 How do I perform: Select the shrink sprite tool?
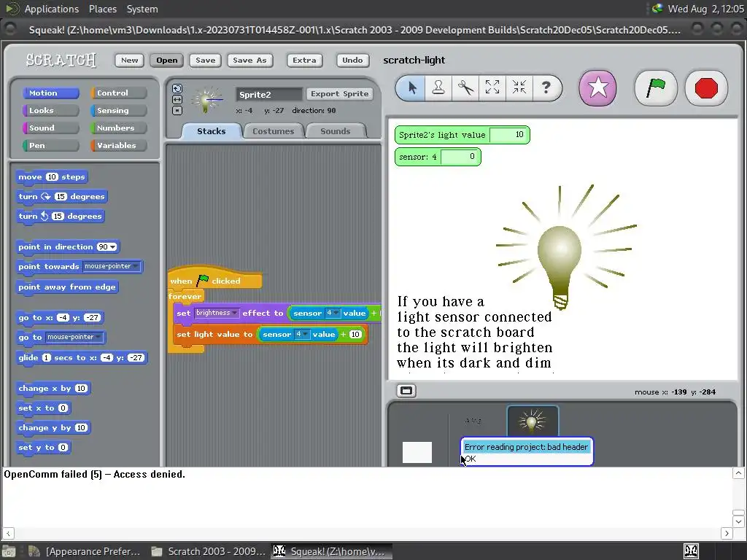[x=519, y=87]
